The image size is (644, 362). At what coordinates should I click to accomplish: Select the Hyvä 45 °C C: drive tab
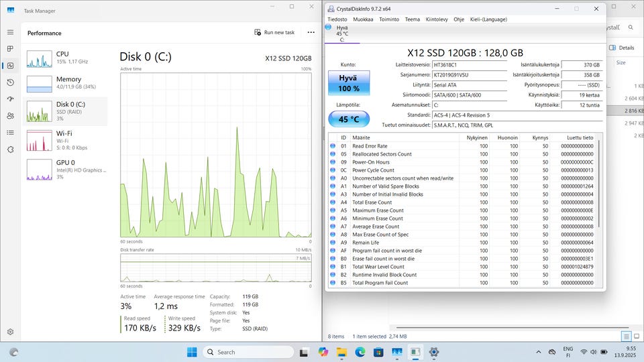click(x=341, y=34)
